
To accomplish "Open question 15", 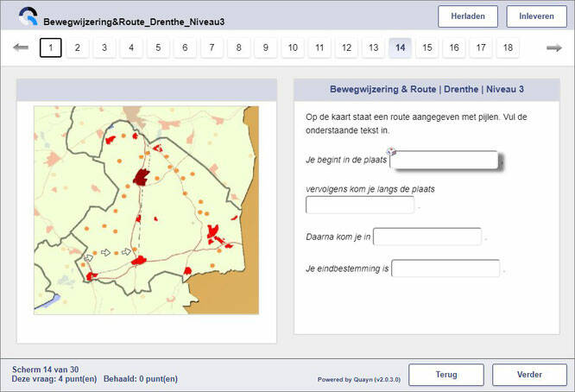I will 427,47.
